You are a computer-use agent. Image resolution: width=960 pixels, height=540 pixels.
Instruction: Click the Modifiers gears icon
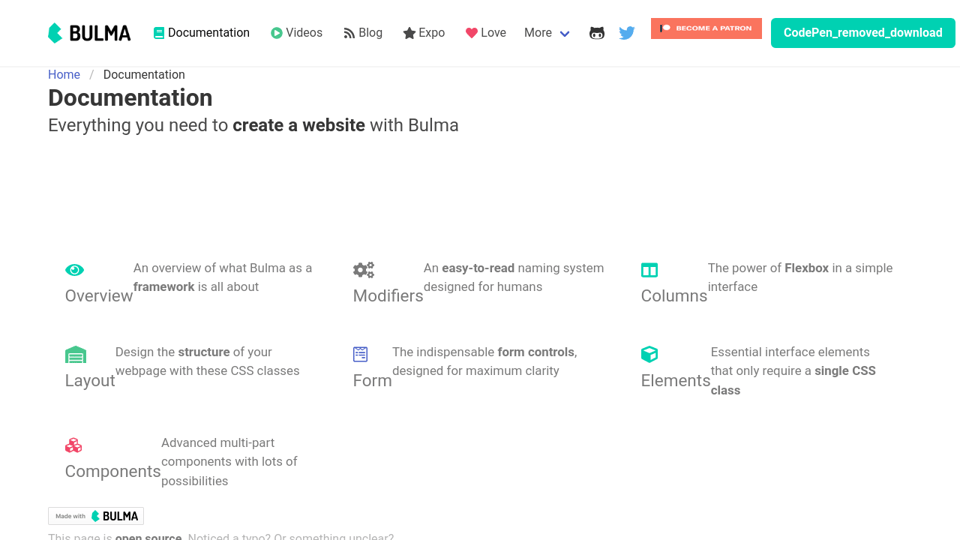point(364,269)
